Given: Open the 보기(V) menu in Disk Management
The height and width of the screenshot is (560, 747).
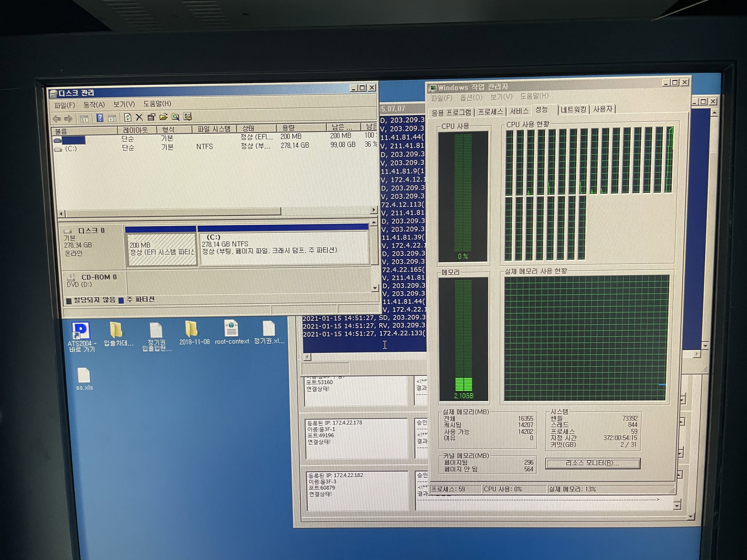Looking at the screenshot, I should click(x=124, y=104).
